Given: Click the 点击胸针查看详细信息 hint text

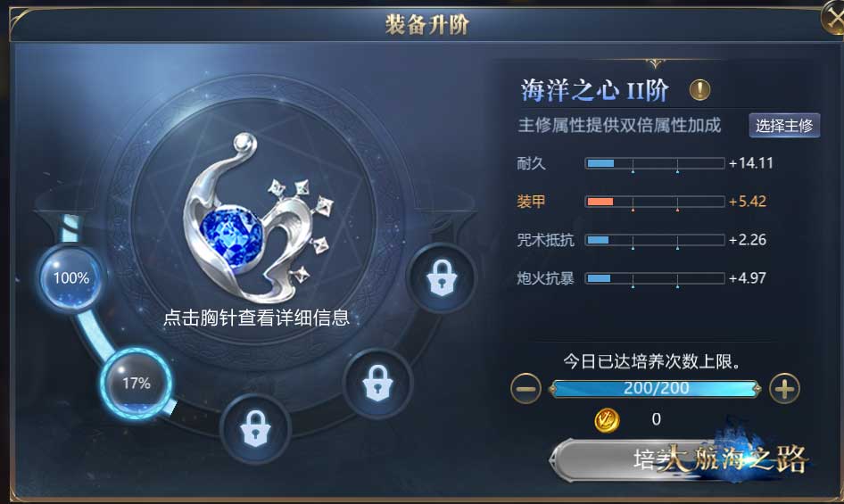Looking at the screenshot, I should click(256, 318).
